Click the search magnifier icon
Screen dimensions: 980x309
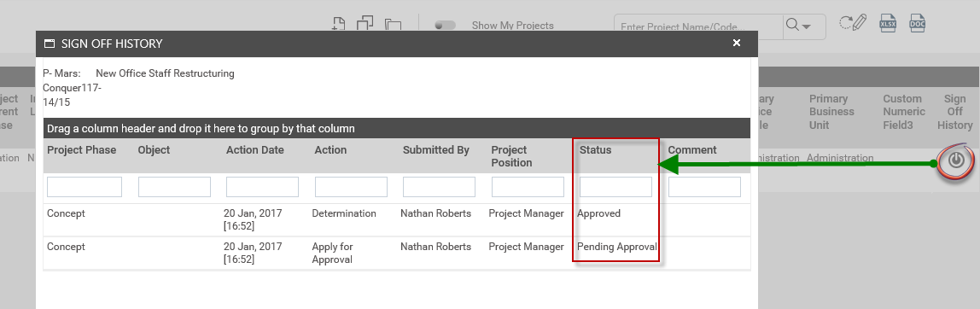(792, 25)
